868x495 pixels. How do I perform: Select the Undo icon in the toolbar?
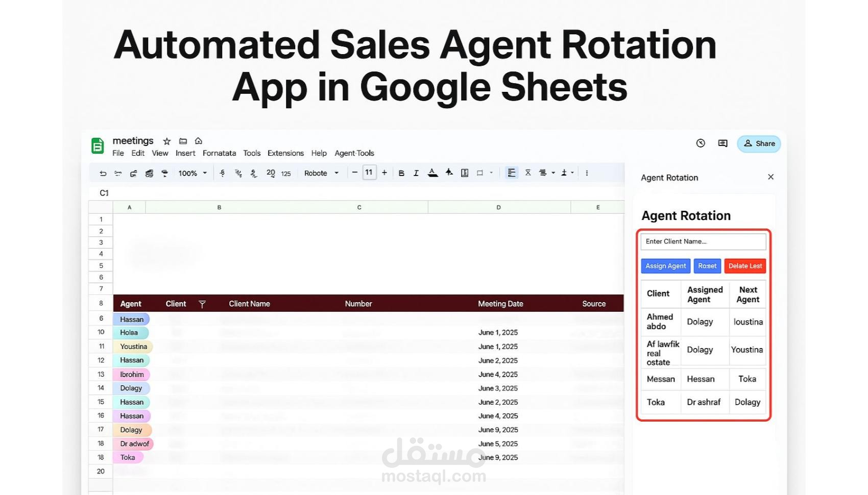[x=103, y=173]
